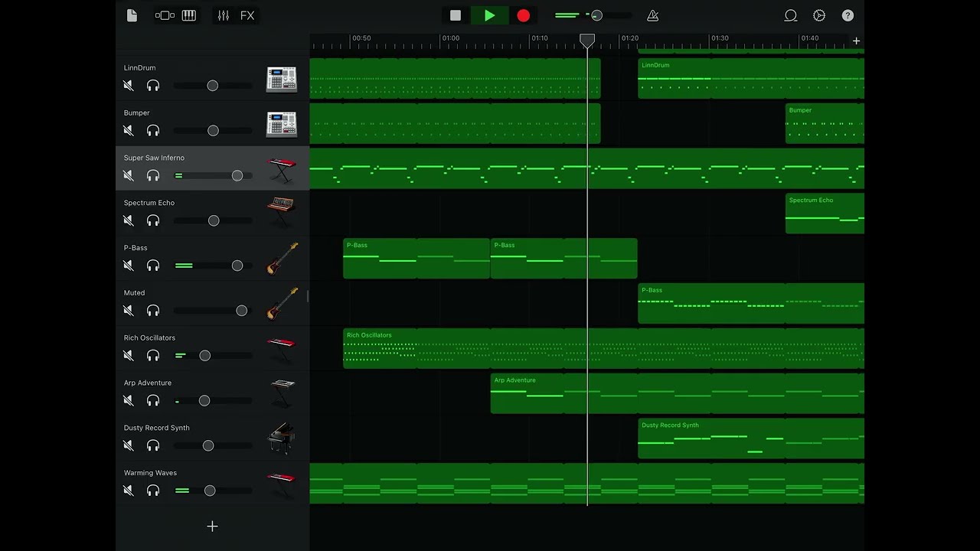The image size is (980, 551).
Task: Open Spectrum Echo synth instrument icon
Action: click(281, 214)
